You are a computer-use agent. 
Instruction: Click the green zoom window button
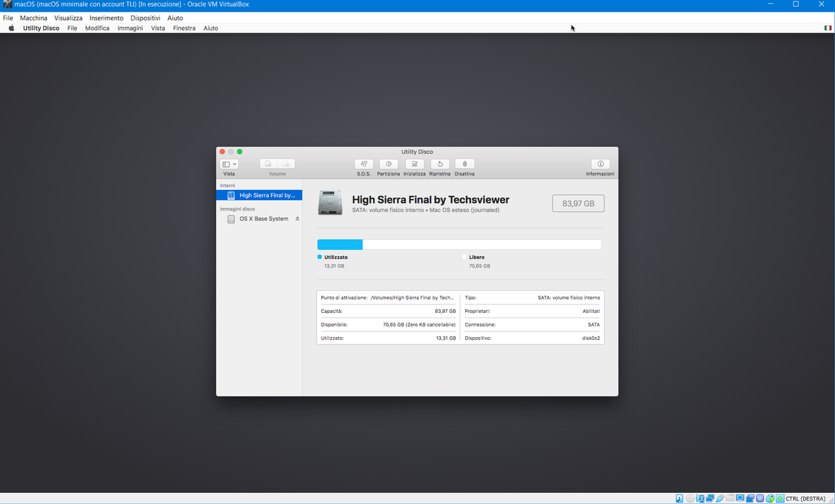tap(239, 151)
